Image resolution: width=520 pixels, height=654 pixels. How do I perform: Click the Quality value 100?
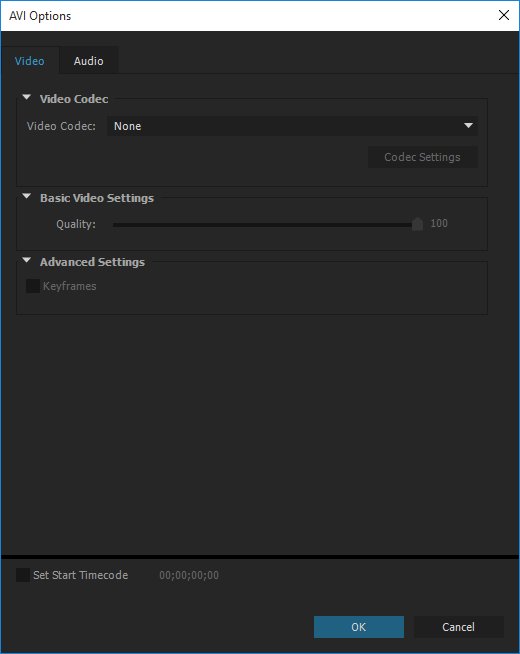[x=439, y=224]
